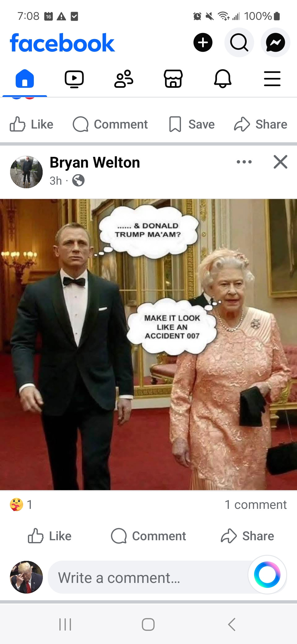Open Bryan Welton's profile name link

pyautogui.click(x=95, y=162)
